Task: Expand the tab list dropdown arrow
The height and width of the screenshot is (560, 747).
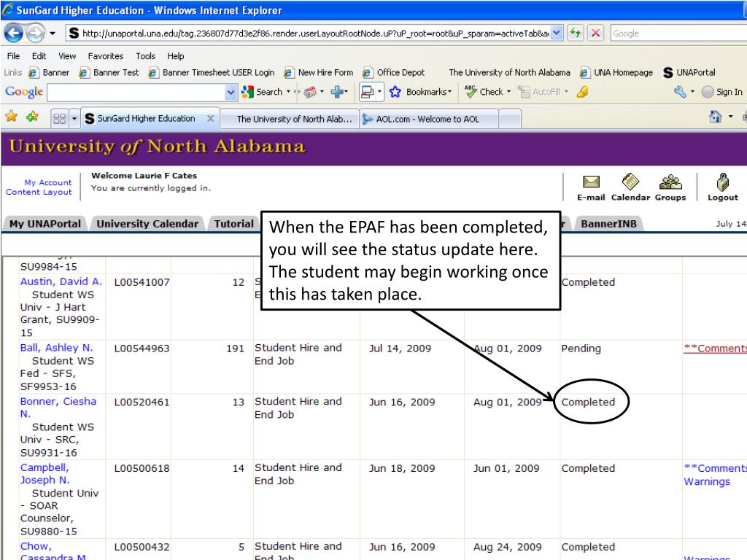Action: (x=74, y=118)
